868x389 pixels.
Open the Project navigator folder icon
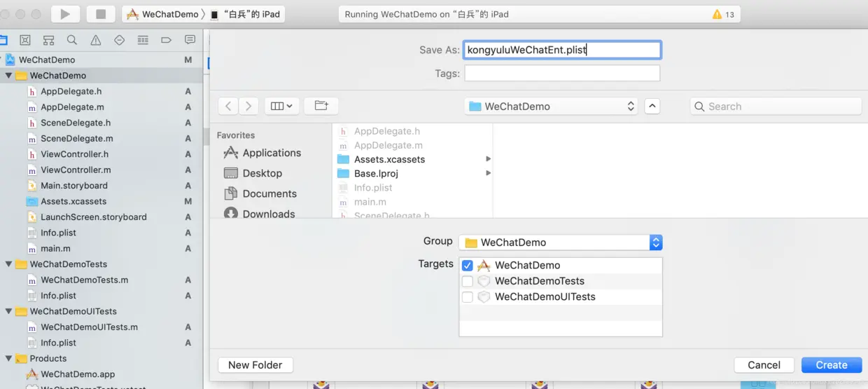click(3, 40)
